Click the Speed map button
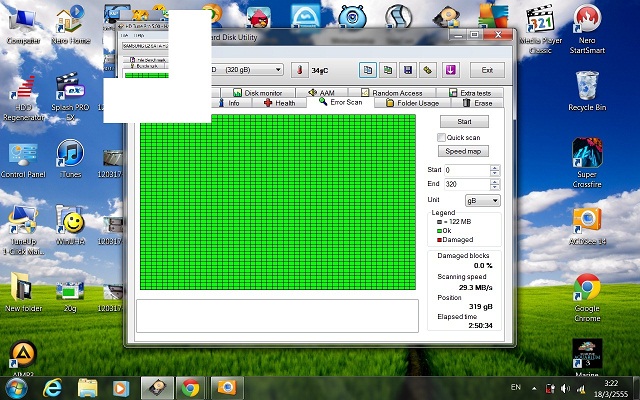Screen dimensions: 640x400 coord(464,151)
